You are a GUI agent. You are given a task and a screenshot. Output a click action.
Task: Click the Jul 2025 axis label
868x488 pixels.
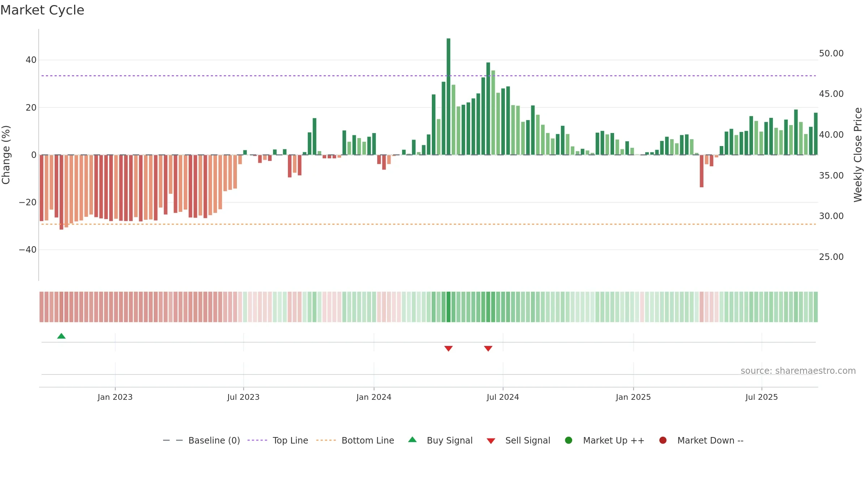[x=762, y=397]
